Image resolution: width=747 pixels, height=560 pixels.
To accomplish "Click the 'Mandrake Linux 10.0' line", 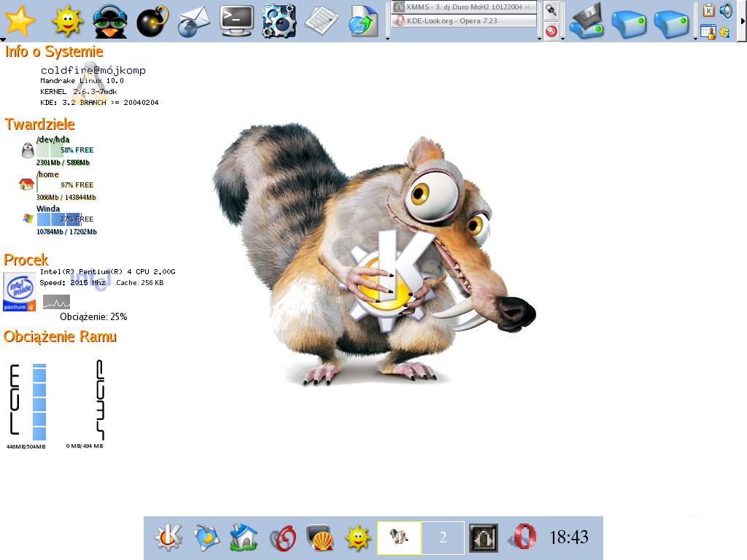I will tap(82, 80).
